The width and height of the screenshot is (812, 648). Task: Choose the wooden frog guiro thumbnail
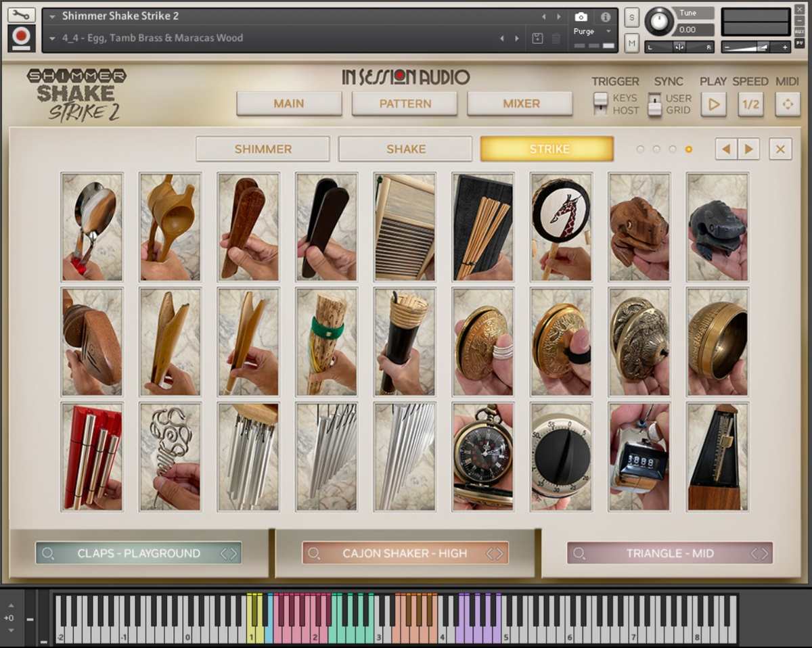(639, 227)
